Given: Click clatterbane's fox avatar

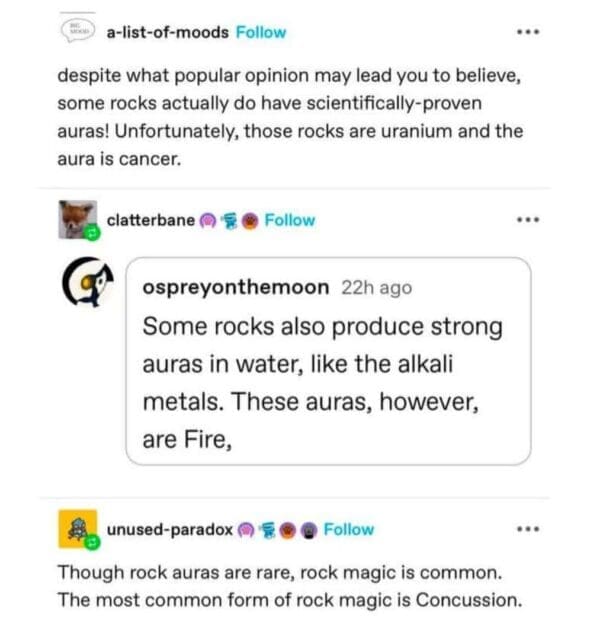Looking at the screenshot, I should click(77, 219).
